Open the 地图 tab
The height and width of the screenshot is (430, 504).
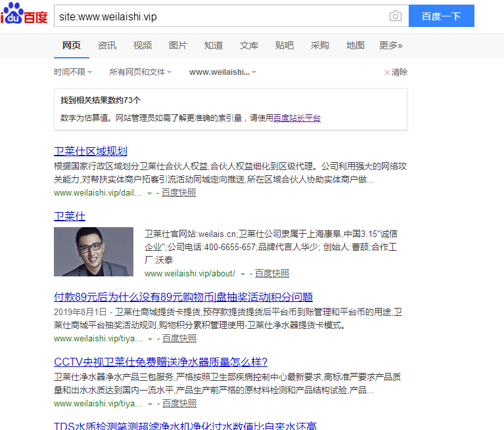tap(355, 45)
